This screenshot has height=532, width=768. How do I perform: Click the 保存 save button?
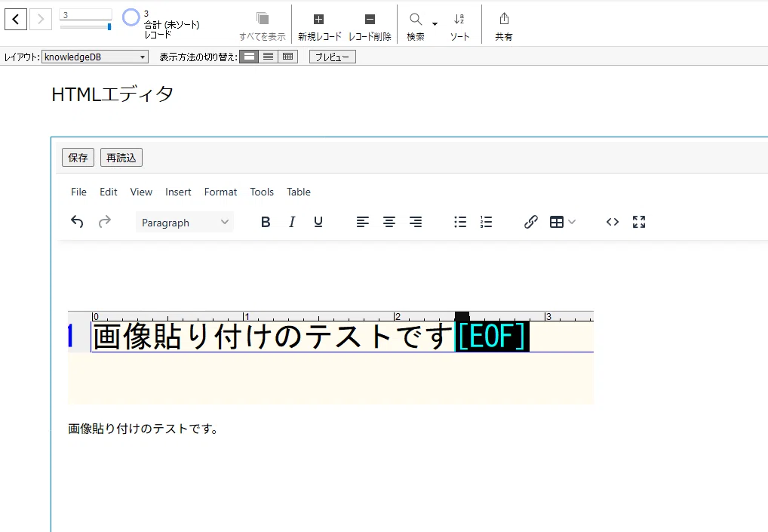(78, 158)
